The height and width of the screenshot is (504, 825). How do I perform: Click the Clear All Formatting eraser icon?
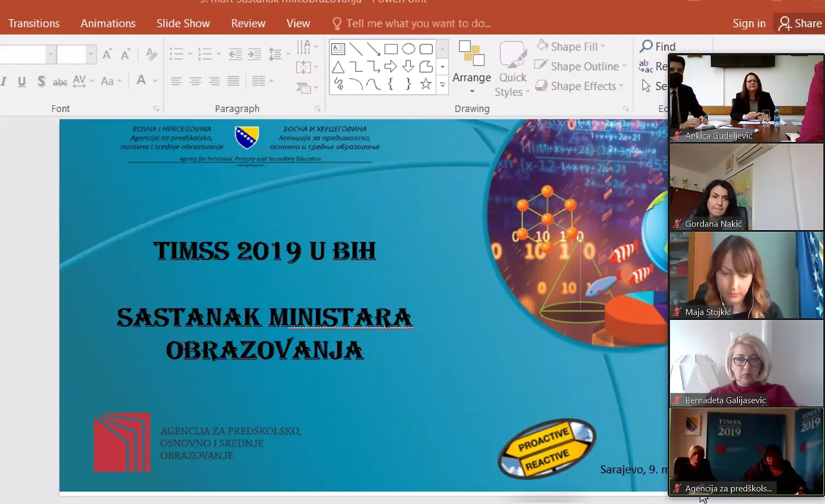point(152,54)
